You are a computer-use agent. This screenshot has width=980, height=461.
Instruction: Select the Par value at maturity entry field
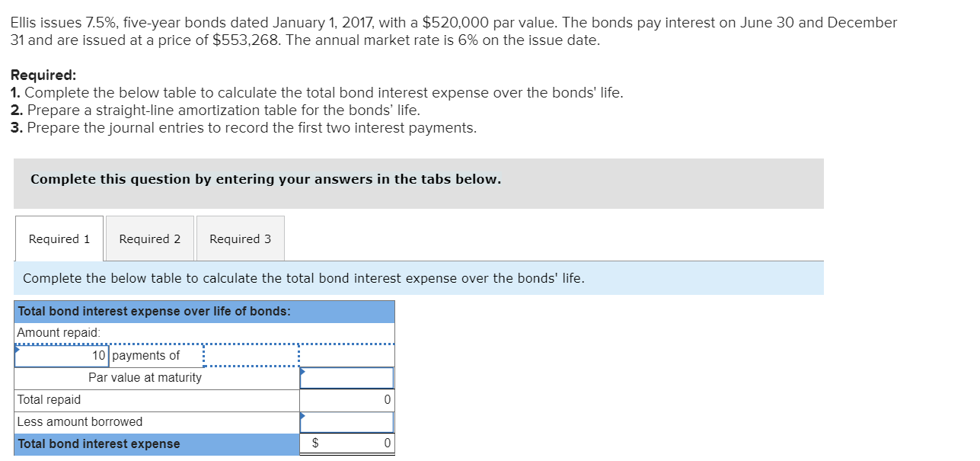click(x=348, y=377)
